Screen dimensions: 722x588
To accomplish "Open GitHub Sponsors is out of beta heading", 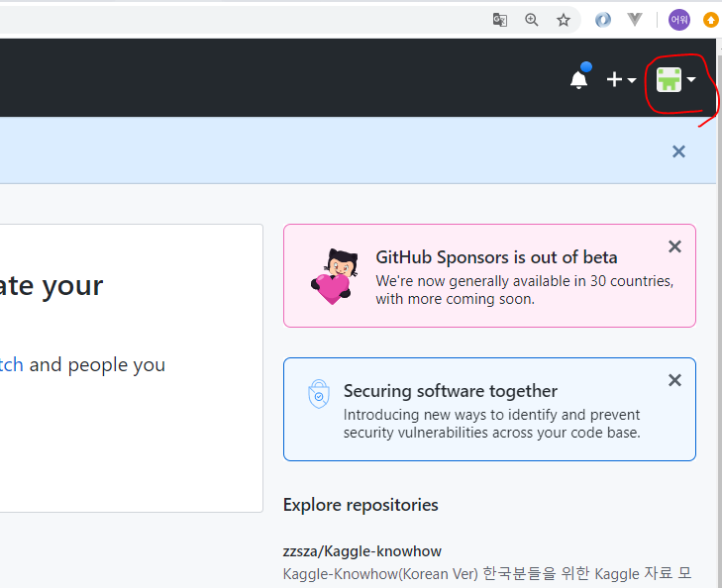I will pos(496,257).
